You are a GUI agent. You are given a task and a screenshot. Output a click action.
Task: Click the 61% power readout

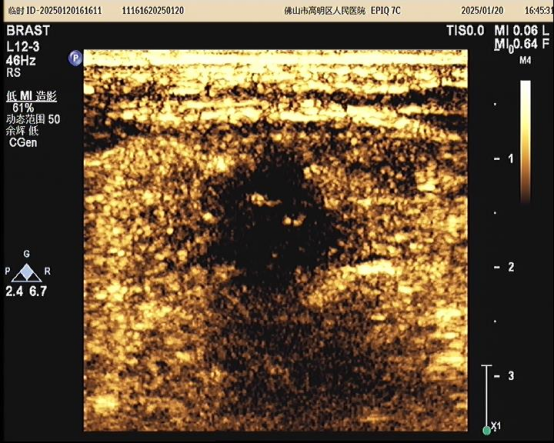click(23, 107)
